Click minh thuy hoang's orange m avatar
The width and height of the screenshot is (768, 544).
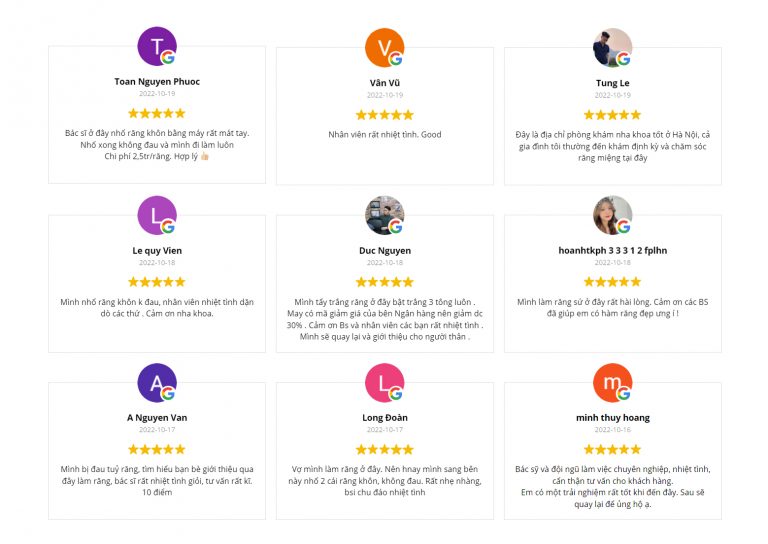click(x=612, y=383)
